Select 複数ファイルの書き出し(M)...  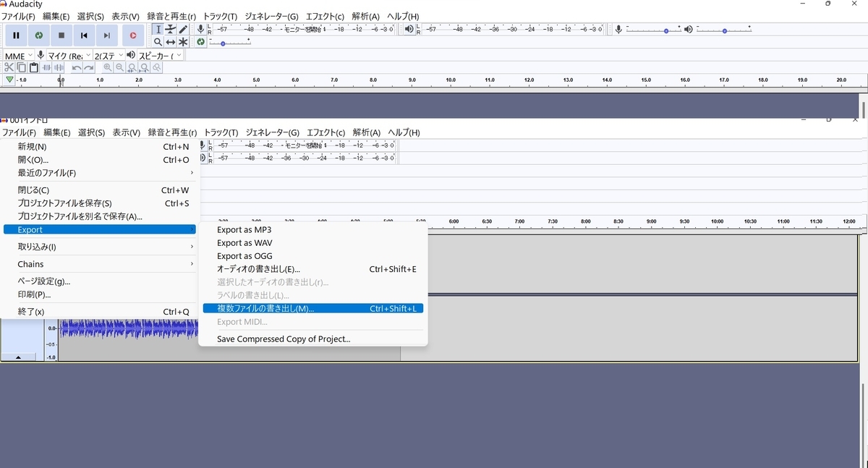tap(313, 308)
